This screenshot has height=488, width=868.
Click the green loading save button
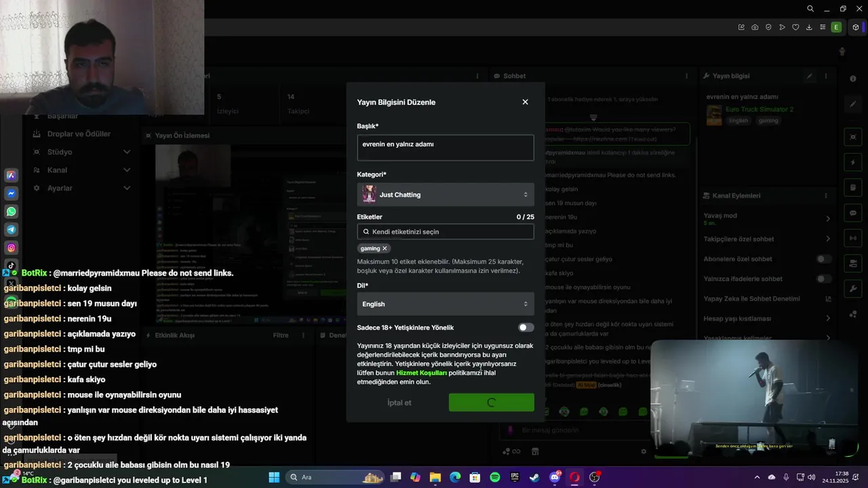coord(492,403)
